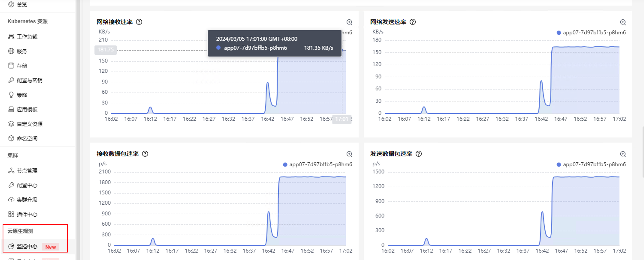Open 监控中心 monitoring center
This screenshot has width=644, height=260.
click(x=27, y=247)
